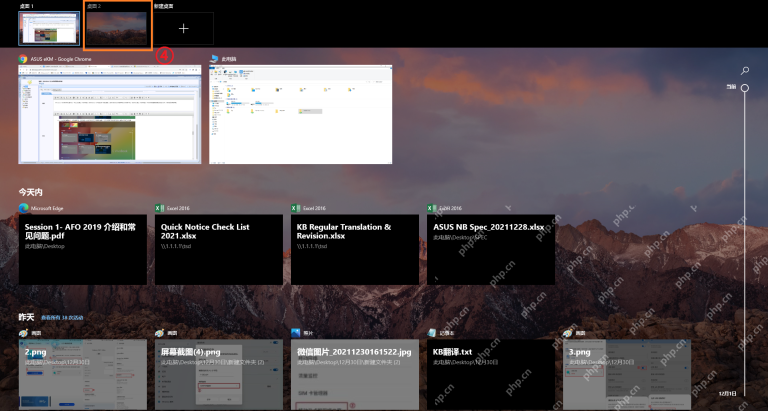This screenshot has width=768, height=411.
Task: Click the Photos icon above 微信图片 card
Action: 295,333
